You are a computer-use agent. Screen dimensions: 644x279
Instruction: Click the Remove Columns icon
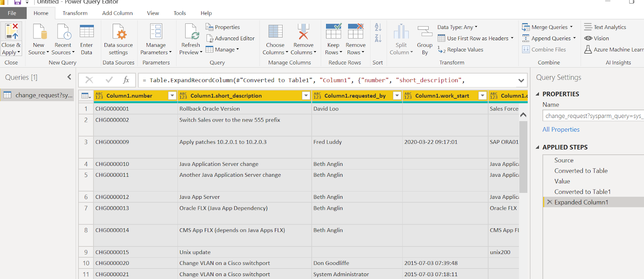pos(303,32)
